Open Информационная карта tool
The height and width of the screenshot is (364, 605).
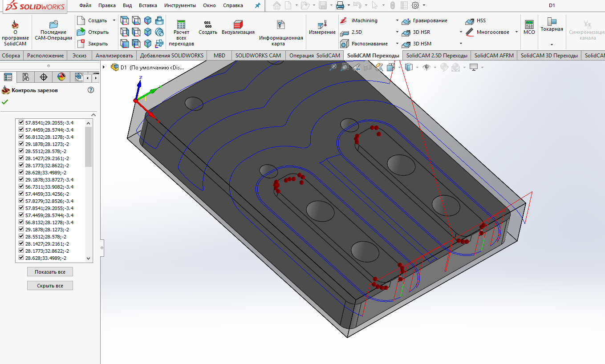coord(281,32)
